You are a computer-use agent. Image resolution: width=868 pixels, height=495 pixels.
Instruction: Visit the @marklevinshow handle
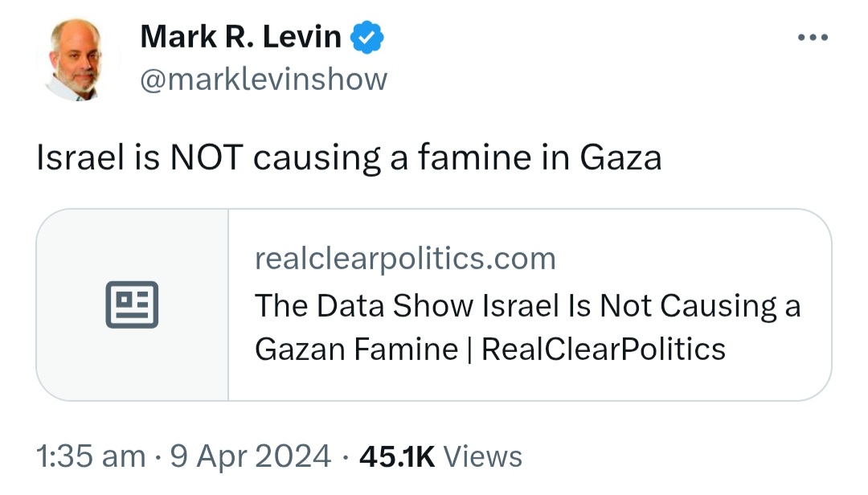coord(264,80)
